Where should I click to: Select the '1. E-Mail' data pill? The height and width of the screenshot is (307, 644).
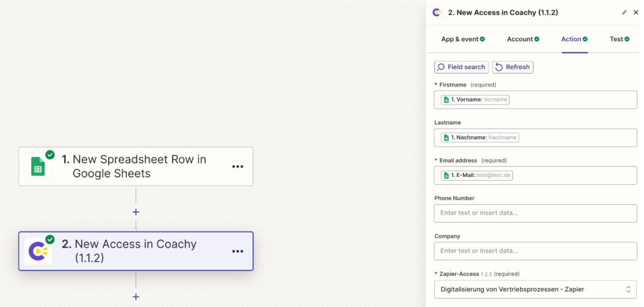[x=477, y=175]
